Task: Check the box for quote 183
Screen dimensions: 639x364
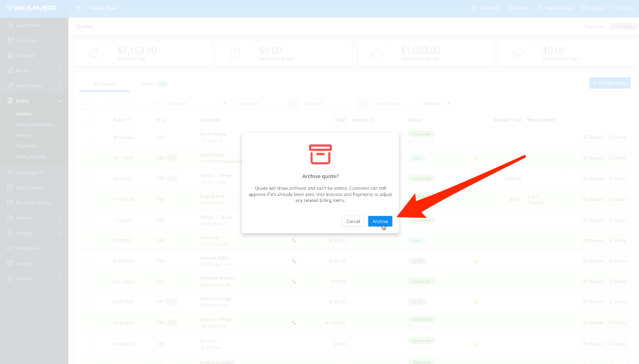Action: [x=90, y=261]
